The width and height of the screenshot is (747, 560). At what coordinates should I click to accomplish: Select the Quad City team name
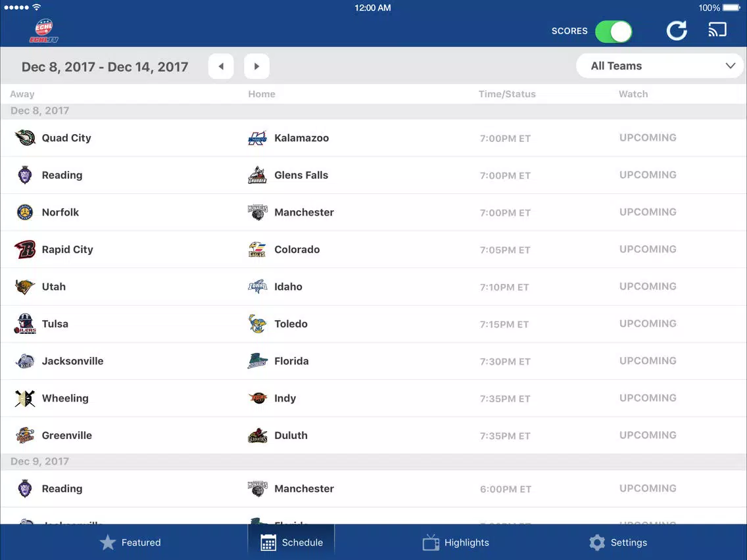pyautogui.click(x=66, y=138)
